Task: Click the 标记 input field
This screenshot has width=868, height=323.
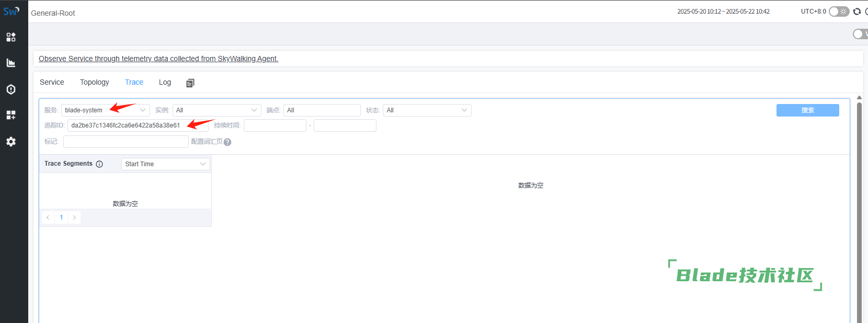Action: [126, 142]
